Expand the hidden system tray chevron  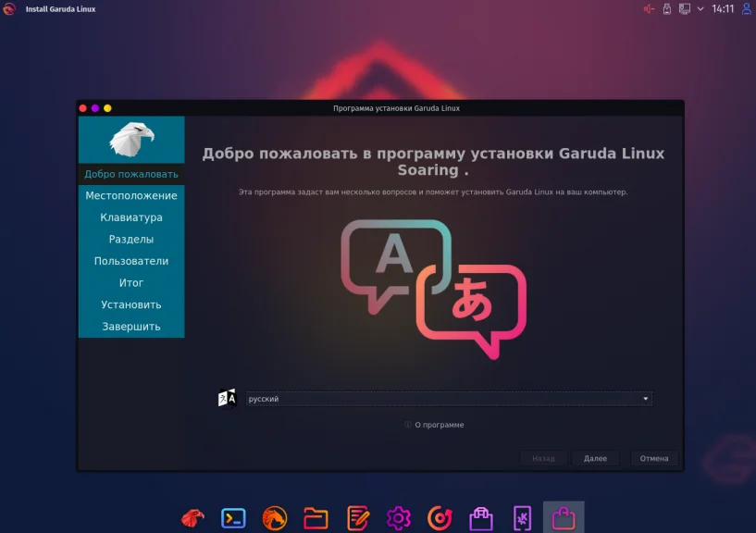click(700, 8)
